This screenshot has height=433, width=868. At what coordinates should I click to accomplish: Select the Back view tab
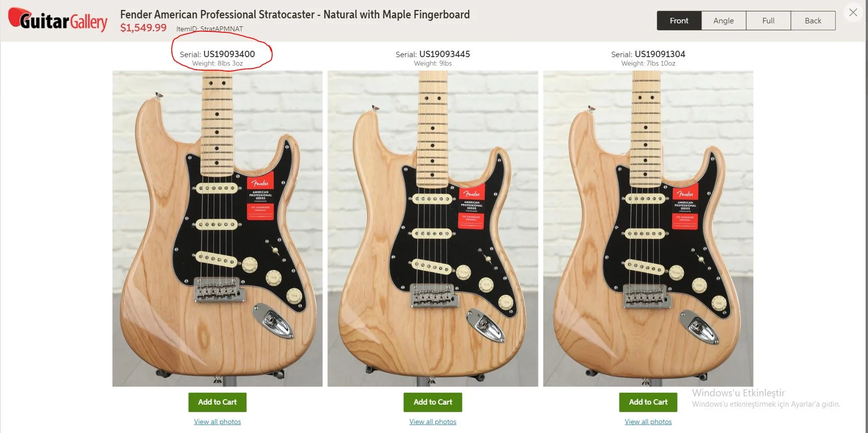[813, 20]
